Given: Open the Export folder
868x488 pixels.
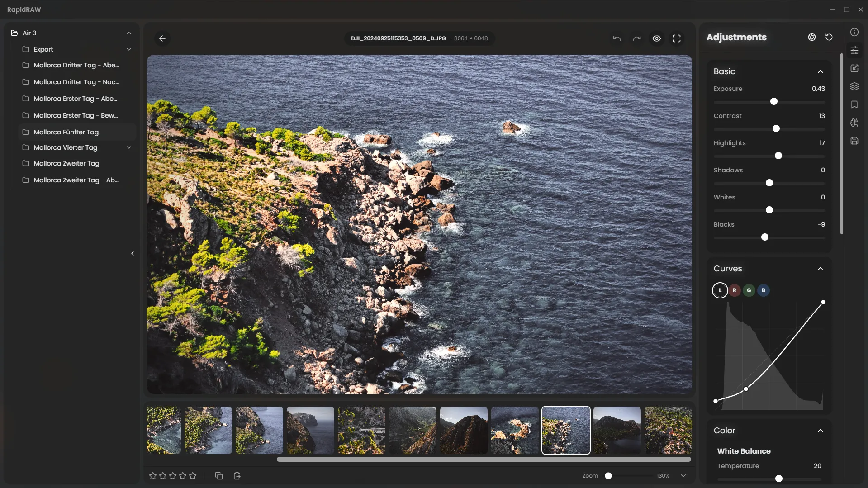Looking at the screenshot, I should 43,49.
